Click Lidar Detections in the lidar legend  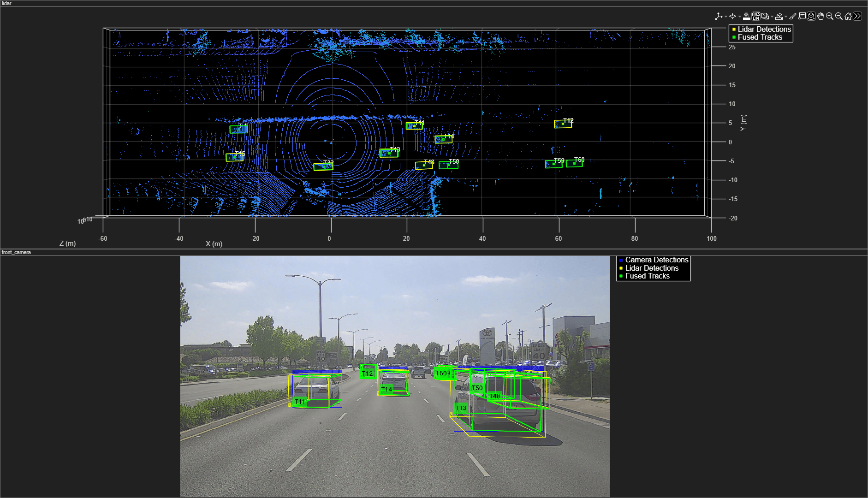click(x=764, y=29)
